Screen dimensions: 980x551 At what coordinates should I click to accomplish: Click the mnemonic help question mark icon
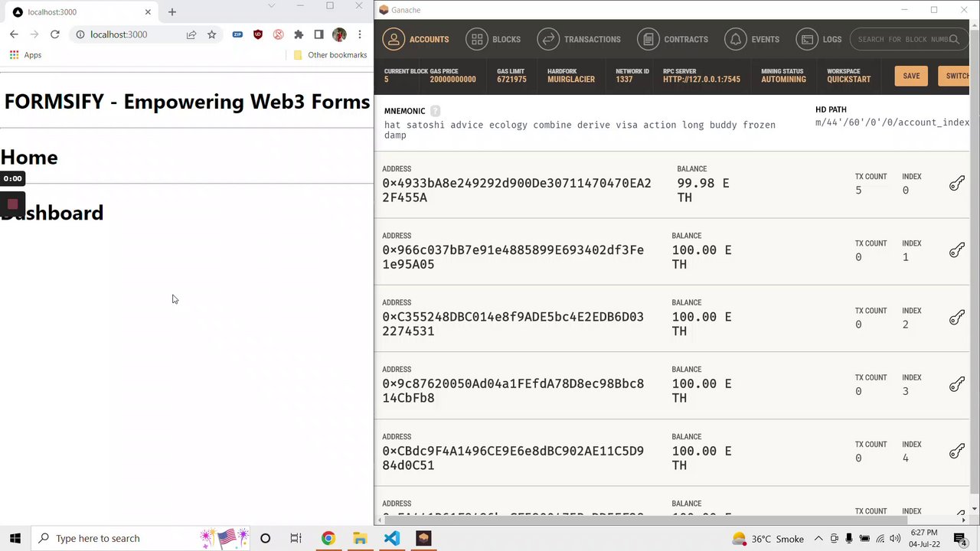435,110
